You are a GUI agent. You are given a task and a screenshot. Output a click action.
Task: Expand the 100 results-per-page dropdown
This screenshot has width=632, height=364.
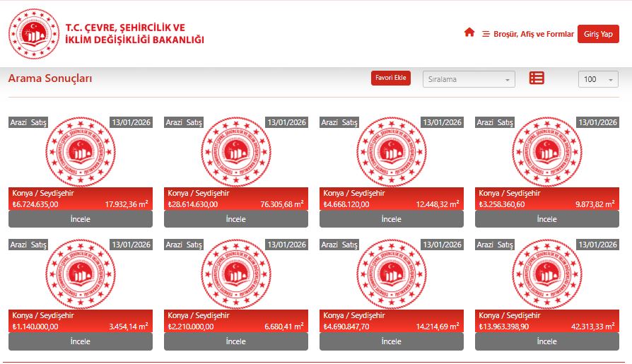click(x=598, y=79)
